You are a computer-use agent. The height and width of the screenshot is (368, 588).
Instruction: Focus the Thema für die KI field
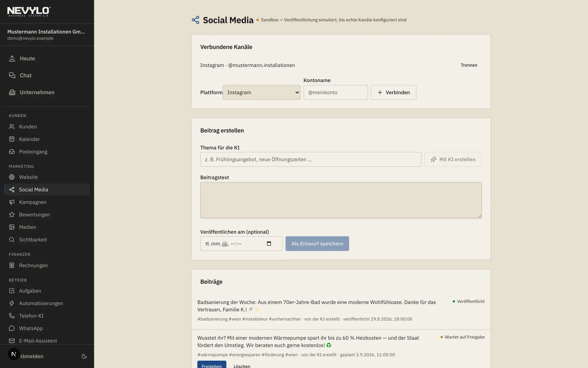click(311, 159)
